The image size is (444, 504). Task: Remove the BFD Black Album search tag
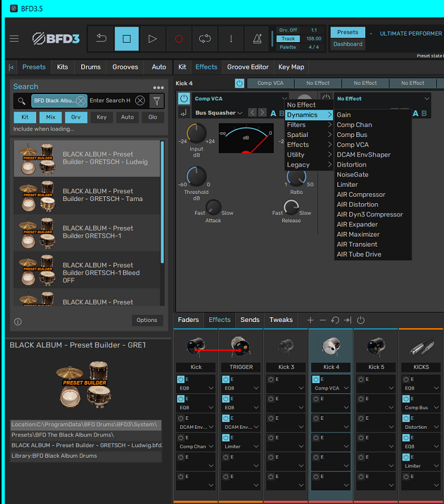(81, 101)
